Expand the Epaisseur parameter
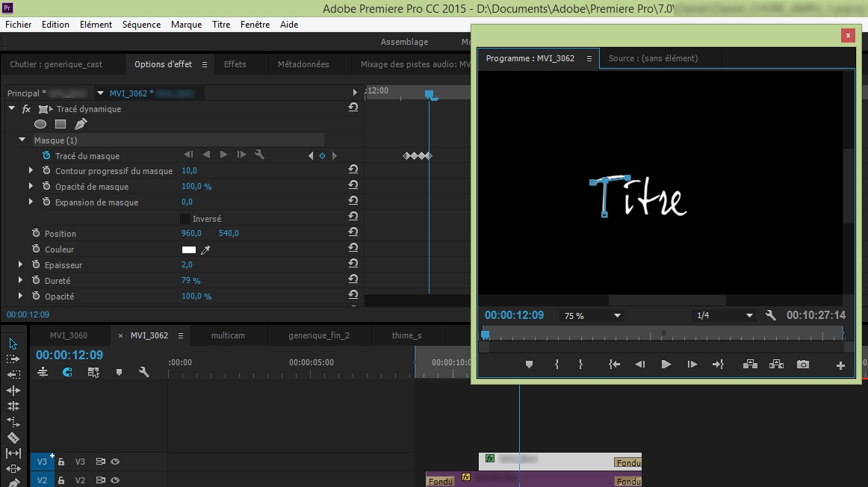Image resolution: width=868 pixels, height=487 pixels. tap(20, 264)
